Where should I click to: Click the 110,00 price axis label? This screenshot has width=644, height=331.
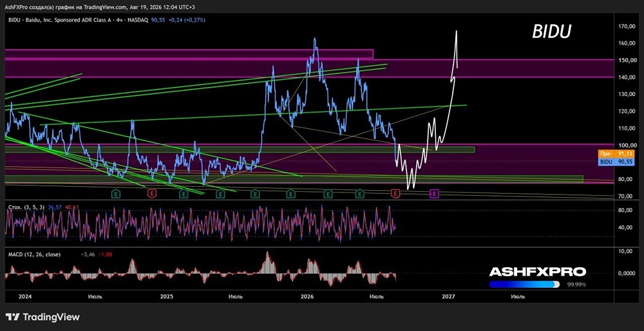pyautogui.click(x=627, y=128)
